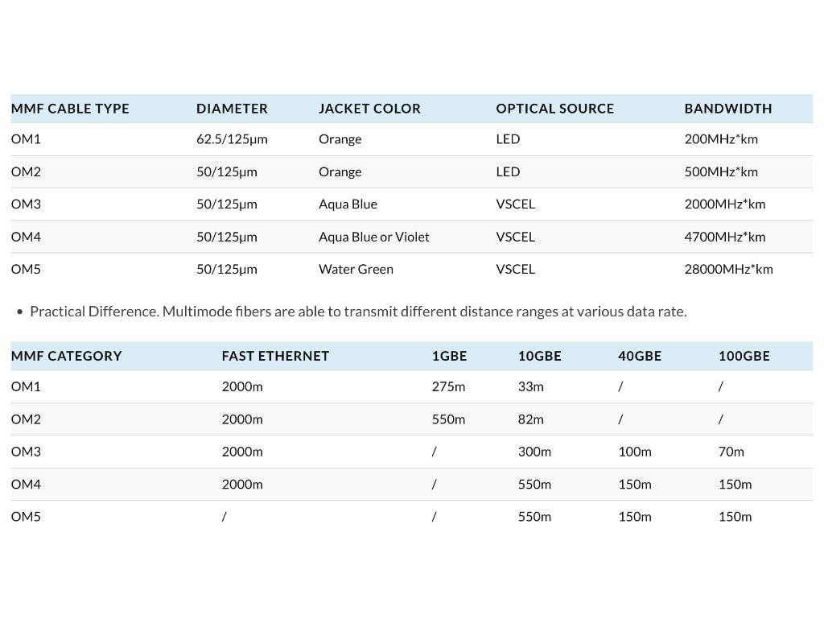Image resolution: width=824 pixels, height=644 pixels.
Task: Click 2000m Fast Ethernet in OM3 row
Action: click(x=242, y=452)
